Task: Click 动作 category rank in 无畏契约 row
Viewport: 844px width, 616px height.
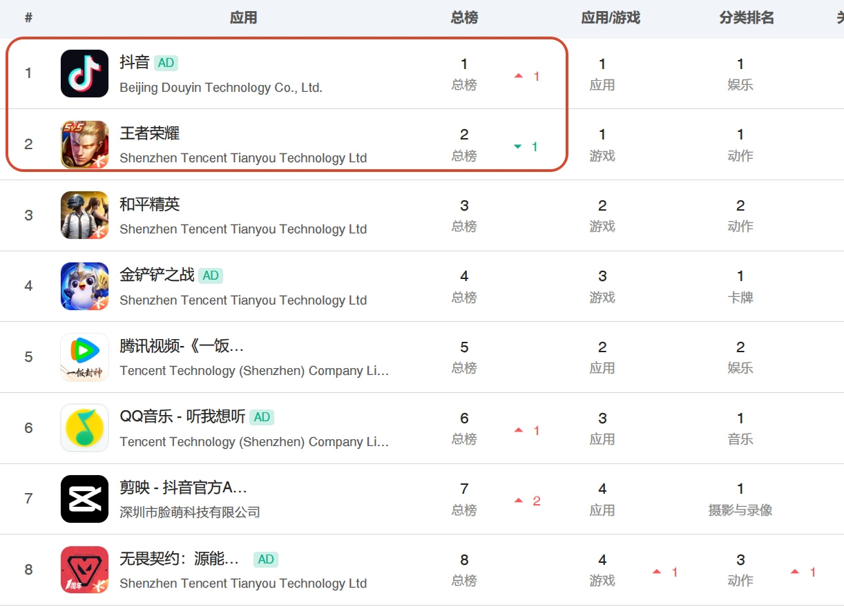Action: [x=740, y=570]
